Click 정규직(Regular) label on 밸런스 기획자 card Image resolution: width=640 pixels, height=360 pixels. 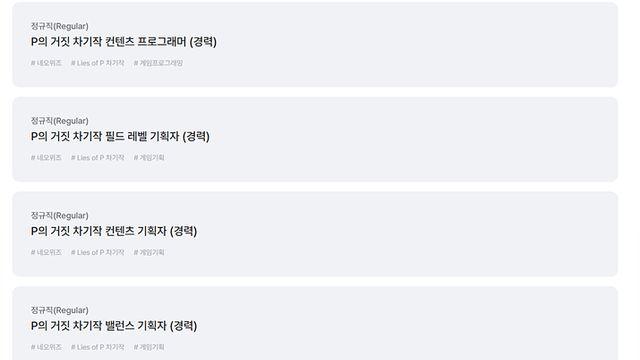[60, 310]
